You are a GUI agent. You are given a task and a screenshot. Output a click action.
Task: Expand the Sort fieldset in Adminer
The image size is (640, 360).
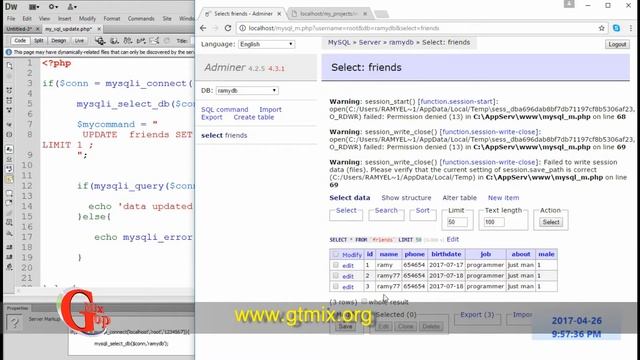[x=422, y=210]
